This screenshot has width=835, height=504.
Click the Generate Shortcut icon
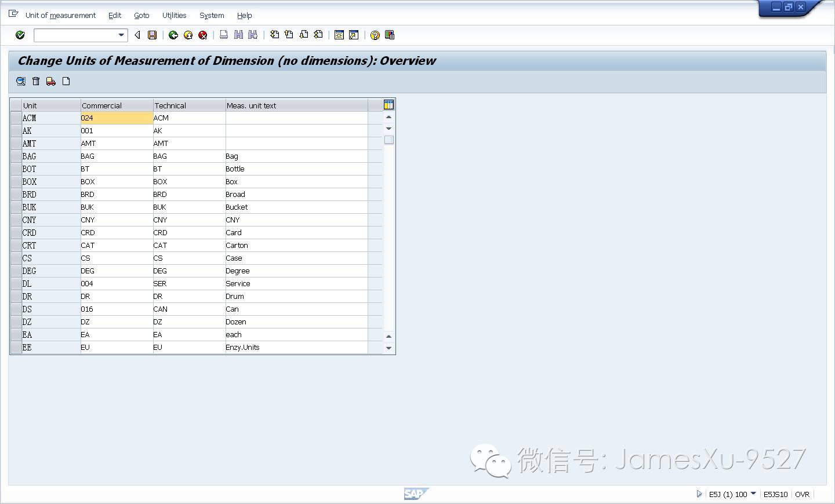354,35
